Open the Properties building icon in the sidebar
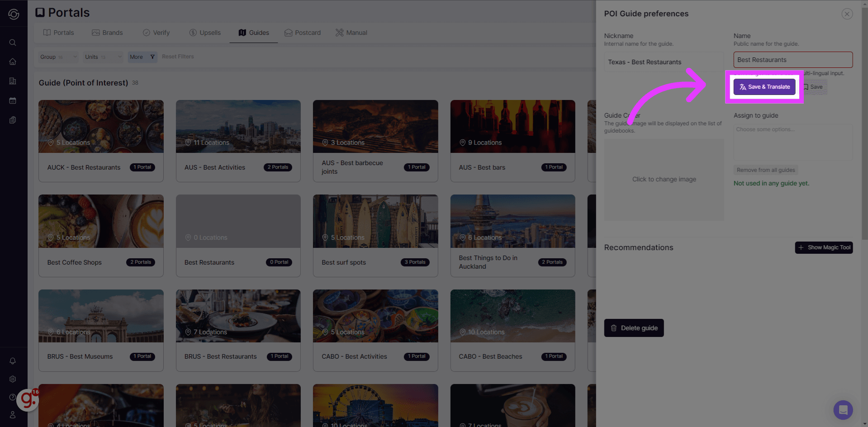This screenshot has height=427, width=868. coord(12,81)
